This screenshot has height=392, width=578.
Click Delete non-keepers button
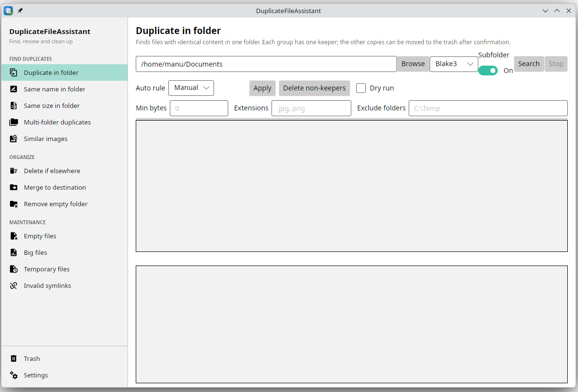[314, 89]
